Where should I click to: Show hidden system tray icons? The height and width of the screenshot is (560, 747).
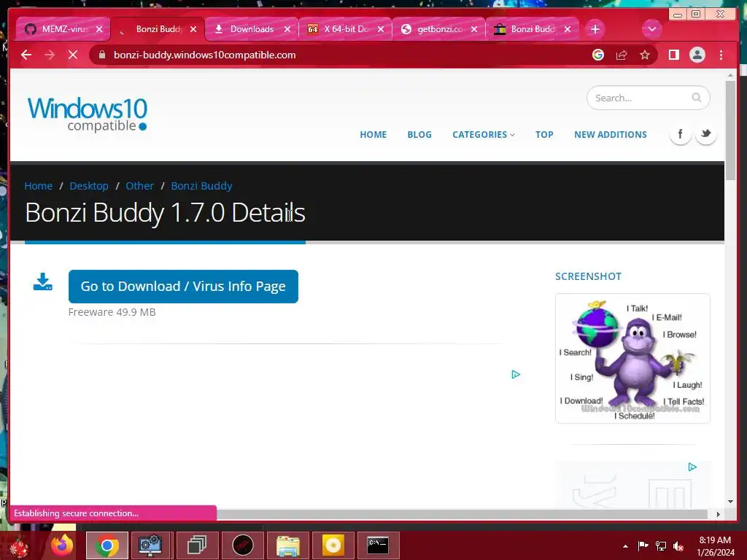(x=625, y=546)
